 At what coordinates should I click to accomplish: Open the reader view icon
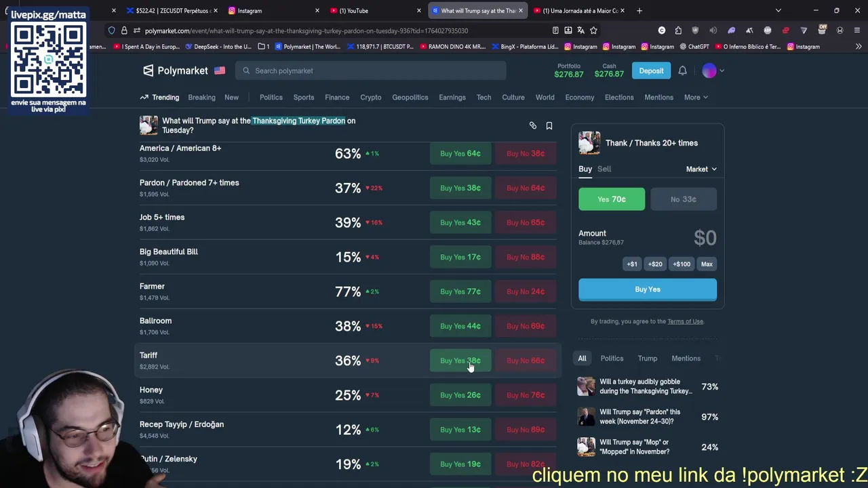click(555, 30)
